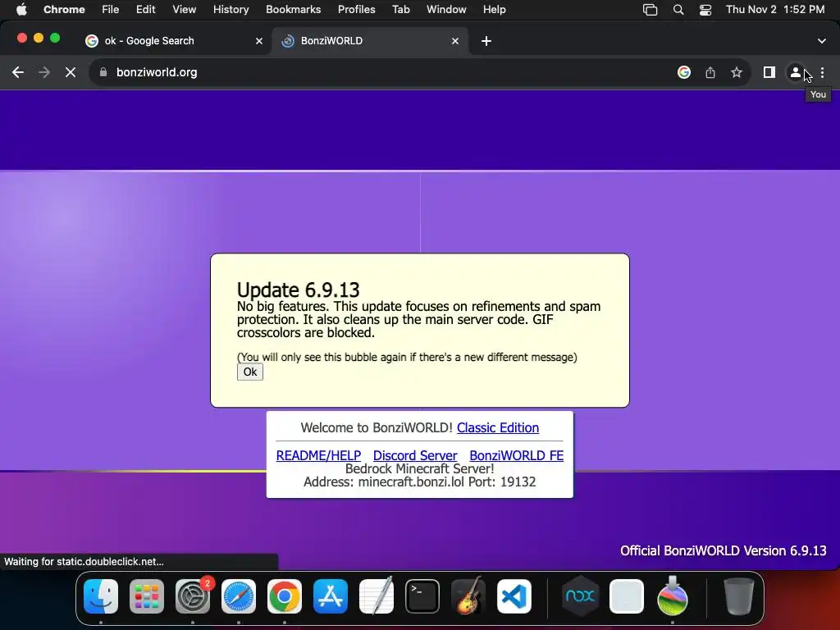This screenshot has height=630, width=840.
Task: Click the browser back arrow
Action: point(18,72)
